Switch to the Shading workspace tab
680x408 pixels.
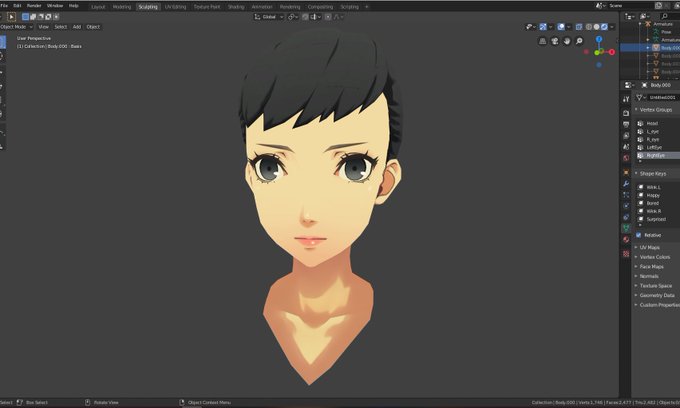point(236,7)
